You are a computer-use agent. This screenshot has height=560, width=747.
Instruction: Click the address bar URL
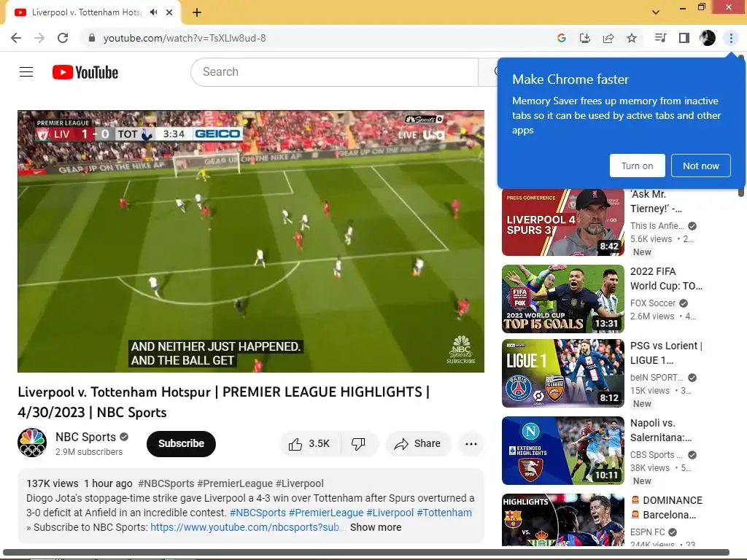[185, 38]
